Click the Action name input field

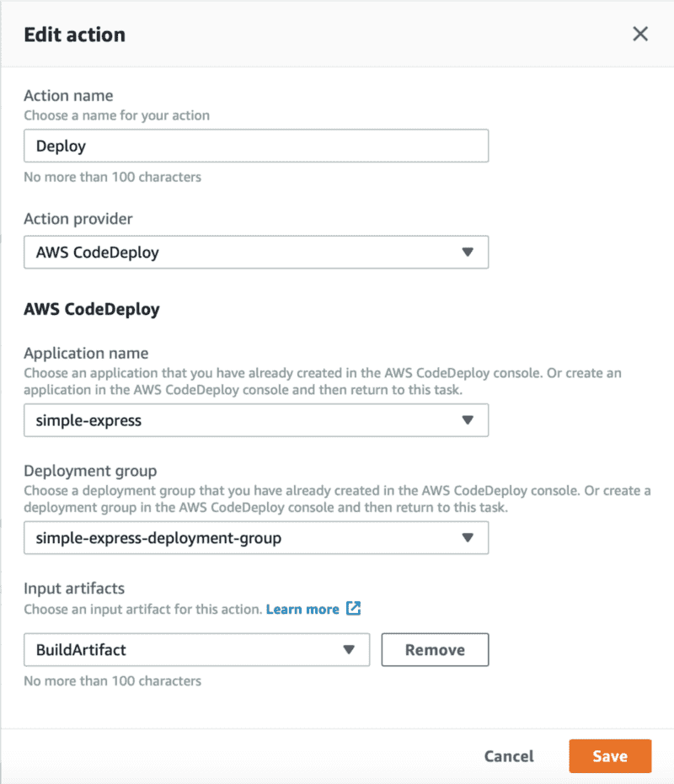[256, 146]
